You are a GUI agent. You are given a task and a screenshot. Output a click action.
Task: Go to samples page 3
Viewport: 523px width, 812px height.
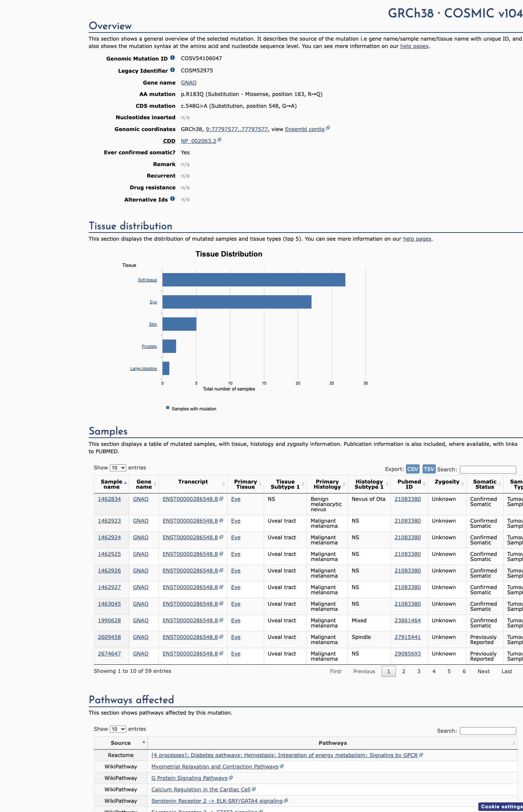[419, 671]
